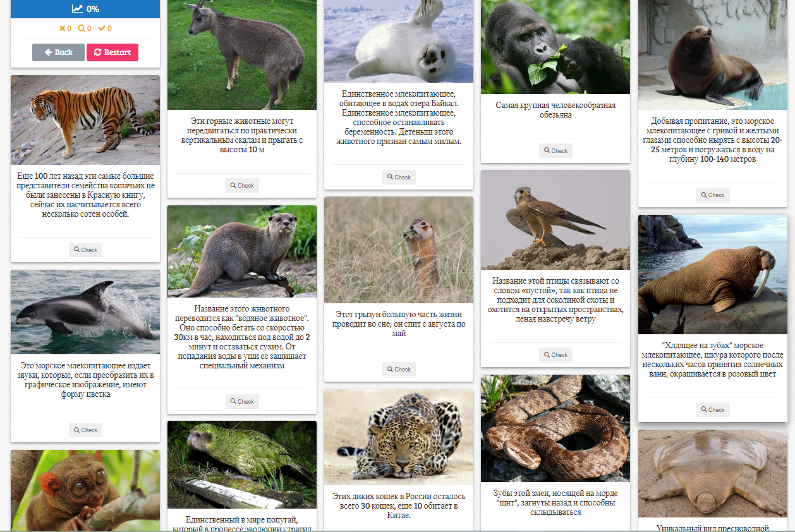795x532 pixels.
Task: Click the magnifier counter icon in score row
Action: point(81,28)
